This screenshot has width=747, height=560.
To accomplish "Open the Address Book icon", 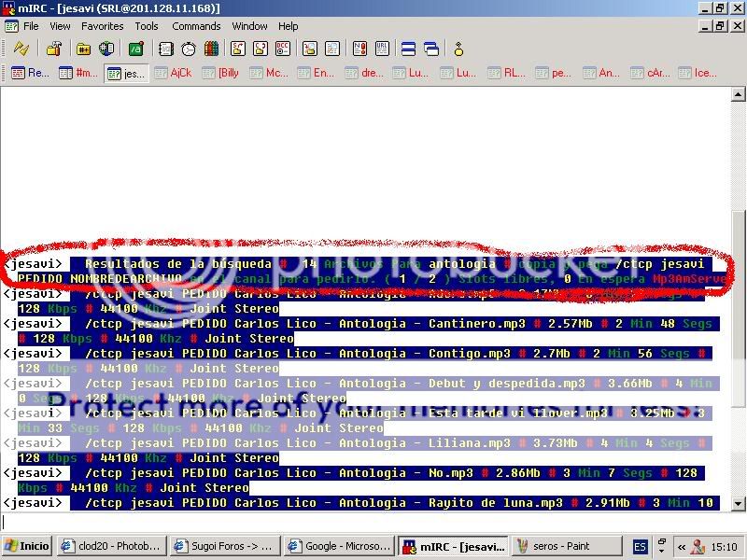I will [x=166, y=49].
